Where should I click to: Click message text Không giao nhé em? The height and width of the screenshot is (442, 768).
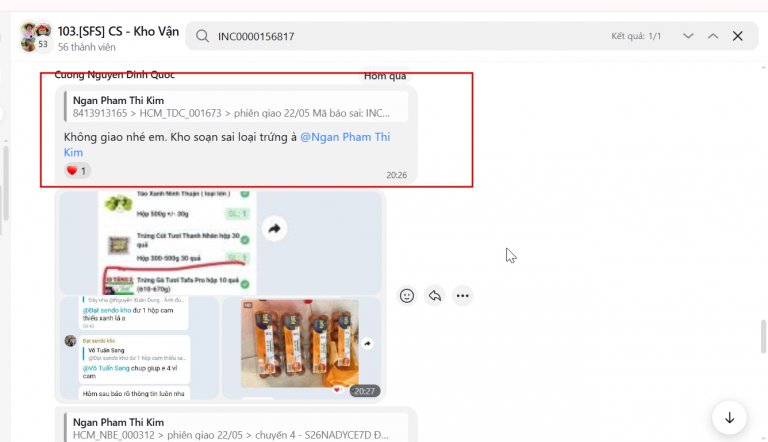coord(115,137)
